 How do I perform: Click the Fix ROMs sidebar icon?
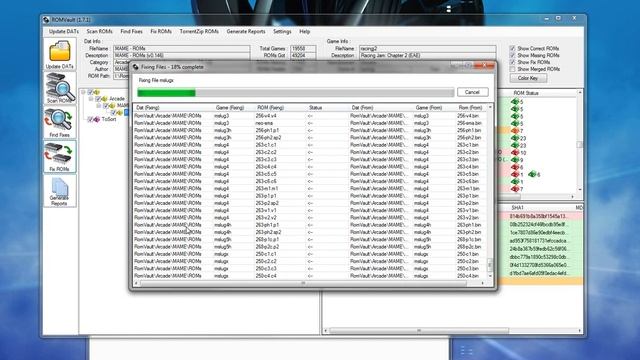point(58,153)
